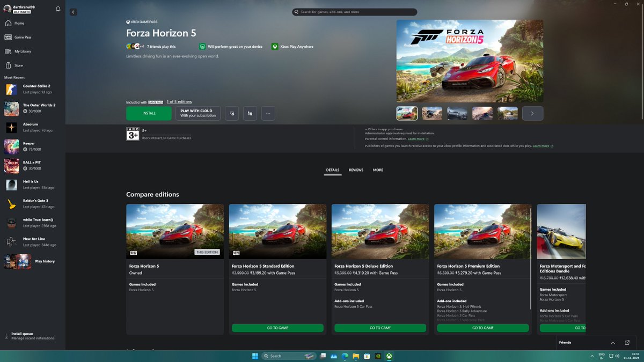The width and height of the screenshot is (644, 362).
Task: Open Hell is Us from recents
Action: click(x=33, y=184)
